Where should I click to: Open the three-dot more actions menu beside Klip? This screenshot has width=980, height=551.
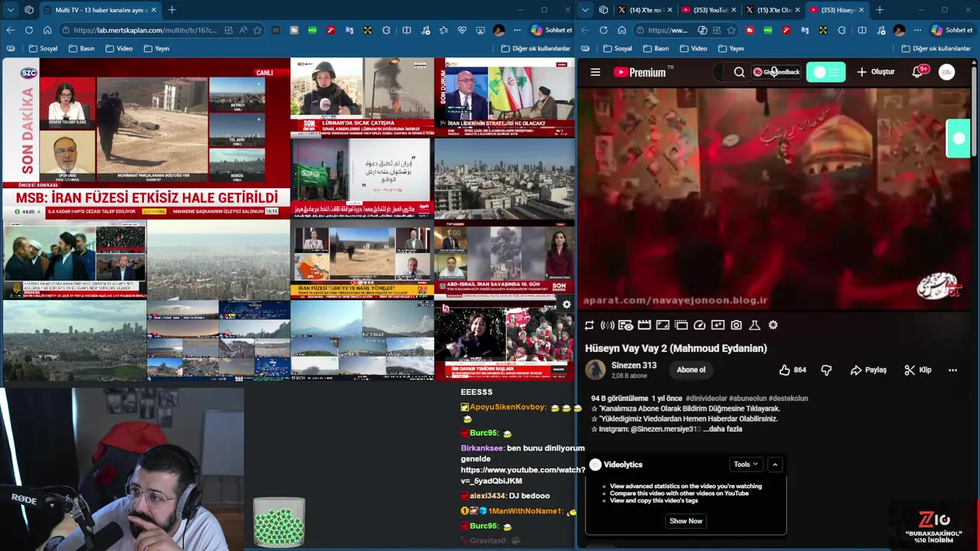click(952, 370)
